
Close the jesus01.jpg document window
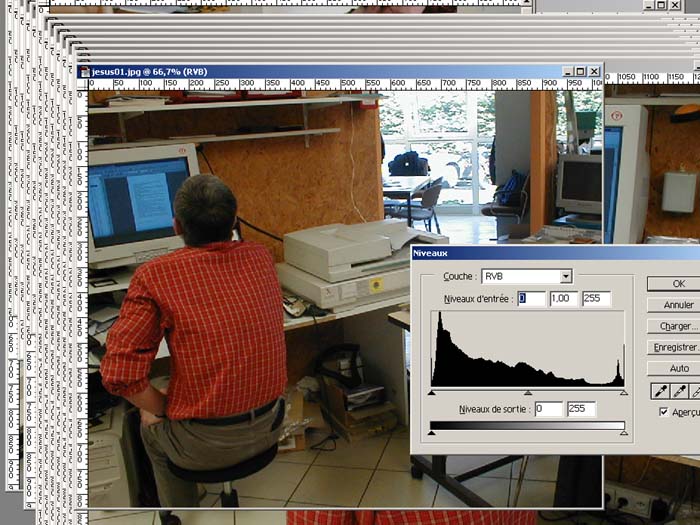[x=594, y=71]
